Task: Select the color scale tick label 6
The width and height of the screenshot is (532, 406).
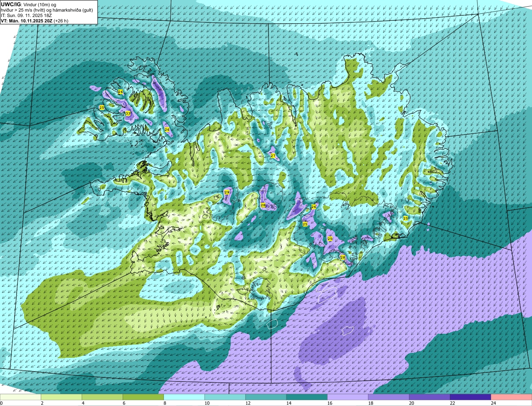Action: 123,403
